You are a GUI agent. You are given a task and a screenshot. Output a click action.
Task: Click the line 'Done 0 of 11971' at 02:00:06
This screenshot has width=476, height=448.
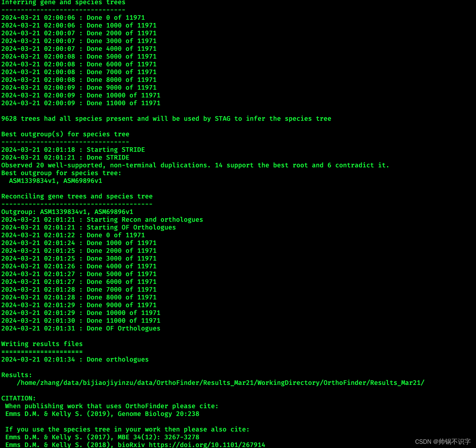(x=73, y=18)
